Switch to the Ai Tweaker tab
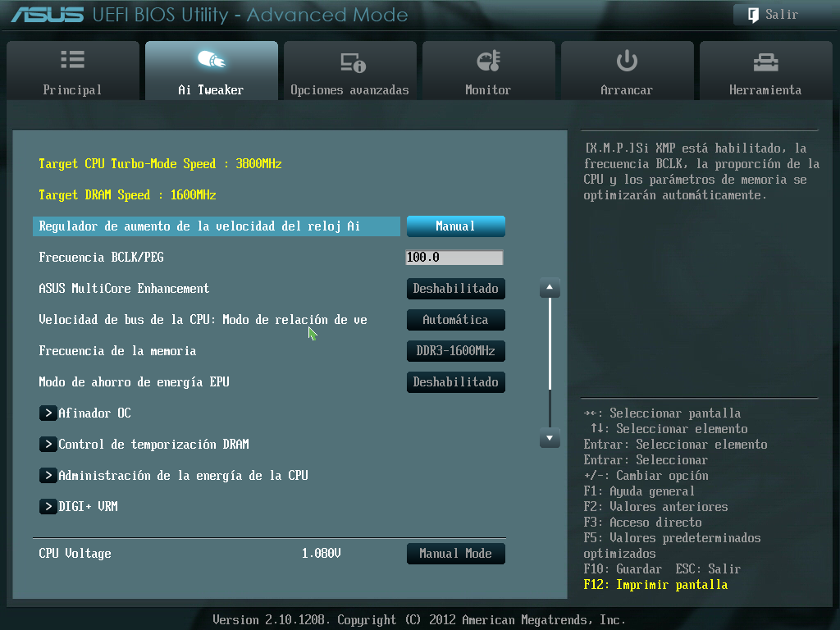Viewport: 840px width, 630px height. coord(212,71)
